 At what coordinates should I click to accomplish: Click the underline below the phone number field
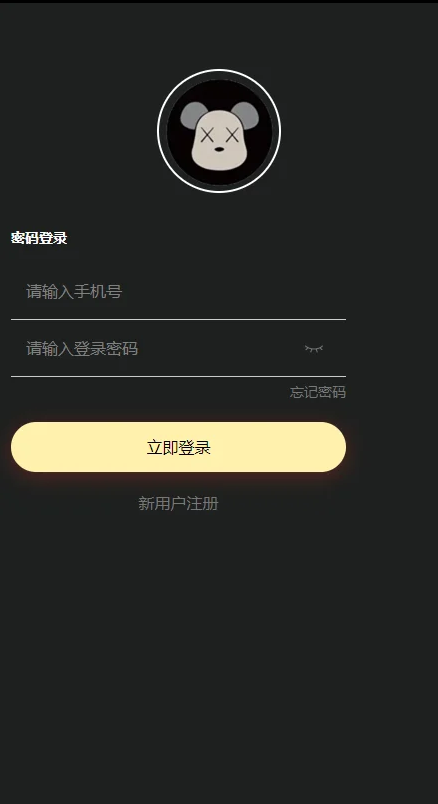pyautogui.click(x=178, y=319)
